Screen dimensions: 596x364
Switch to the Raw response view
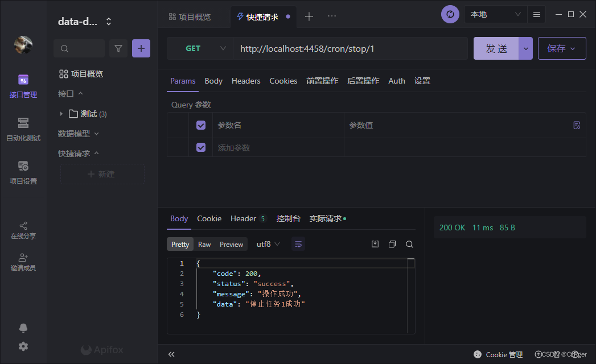coord(204,244)
